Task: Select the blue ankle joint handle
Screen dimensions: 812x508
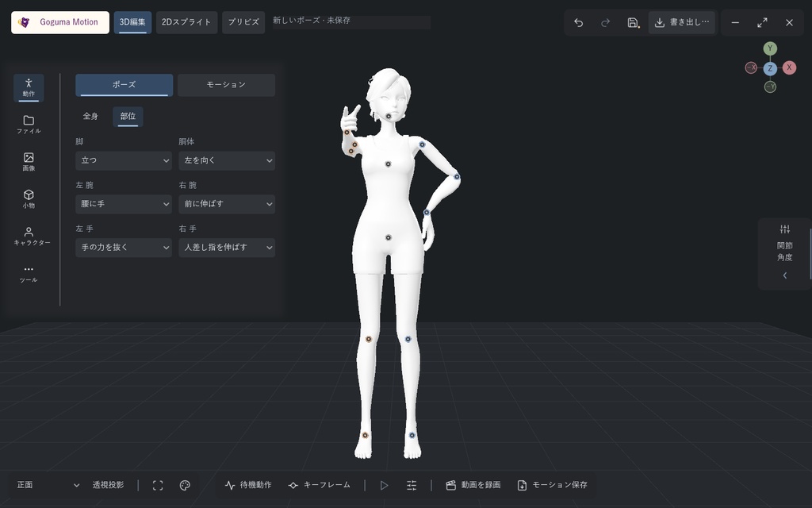Action: (412, 435)
